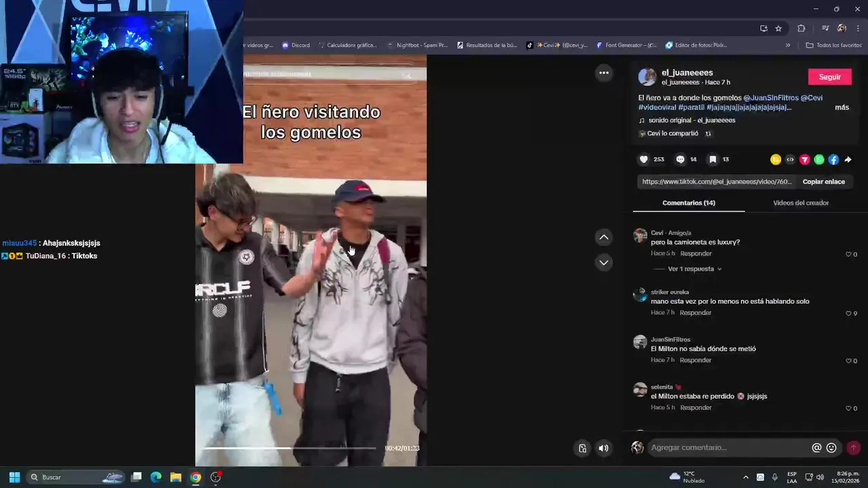Click the cast/install icon in address bar

[x=764, y=28]
